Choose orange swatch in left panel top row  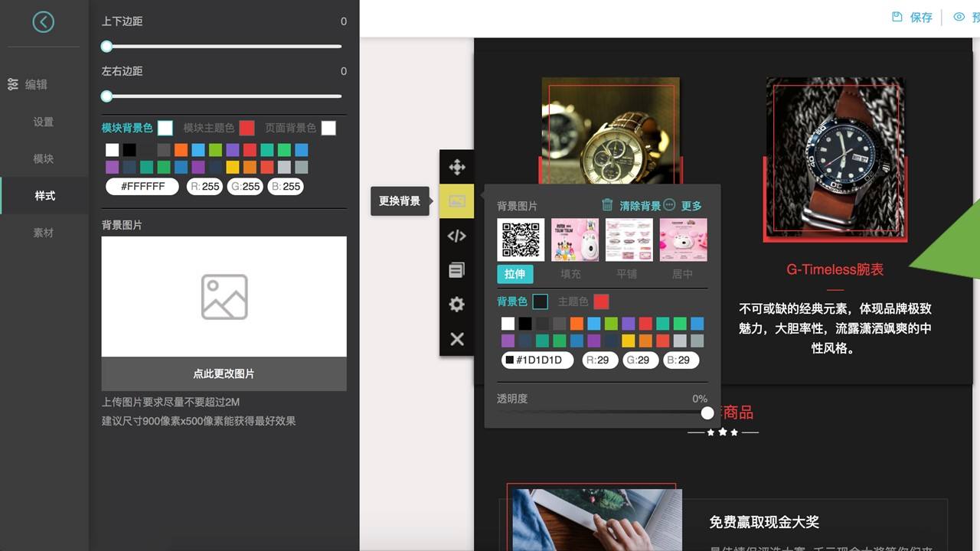pos(181,150)
